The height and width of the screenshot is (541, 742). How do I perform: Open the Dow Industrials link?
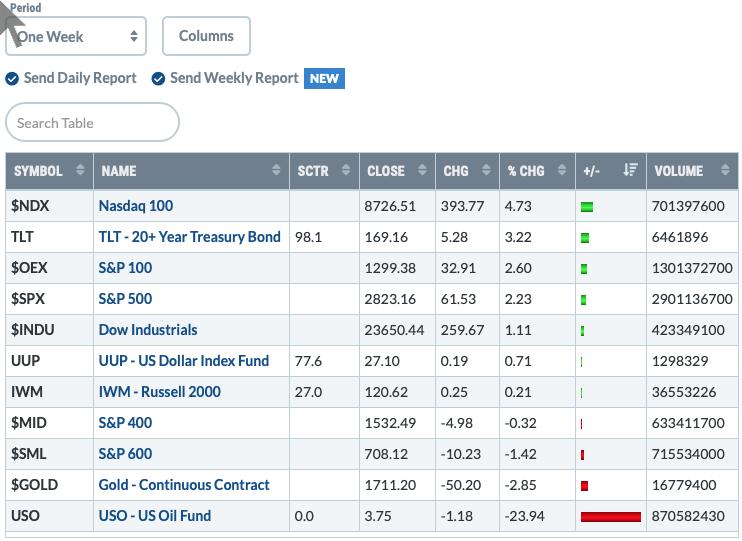pyautogui.click(x=148, y=330)
